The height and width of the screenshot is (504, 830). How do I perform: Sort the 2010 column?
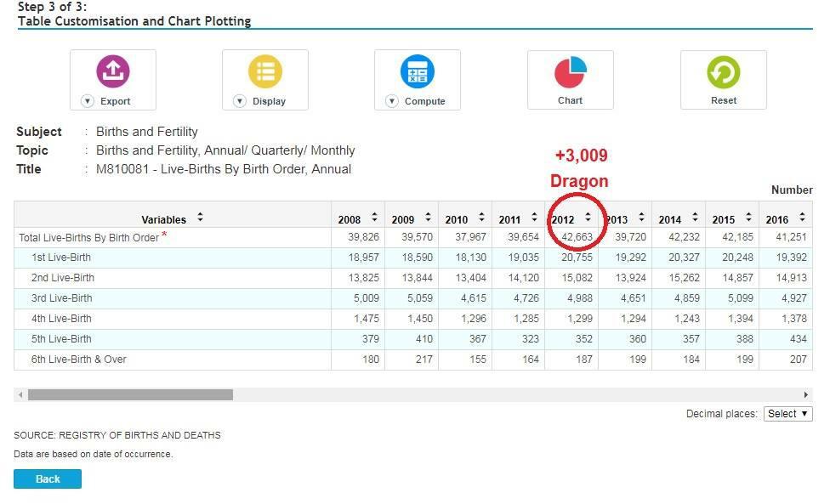[481, 217]
